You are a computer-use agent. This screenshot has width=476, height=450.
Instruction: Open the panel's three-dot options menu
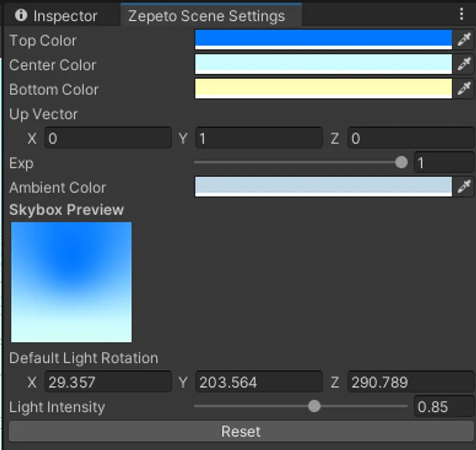[462, 15]
